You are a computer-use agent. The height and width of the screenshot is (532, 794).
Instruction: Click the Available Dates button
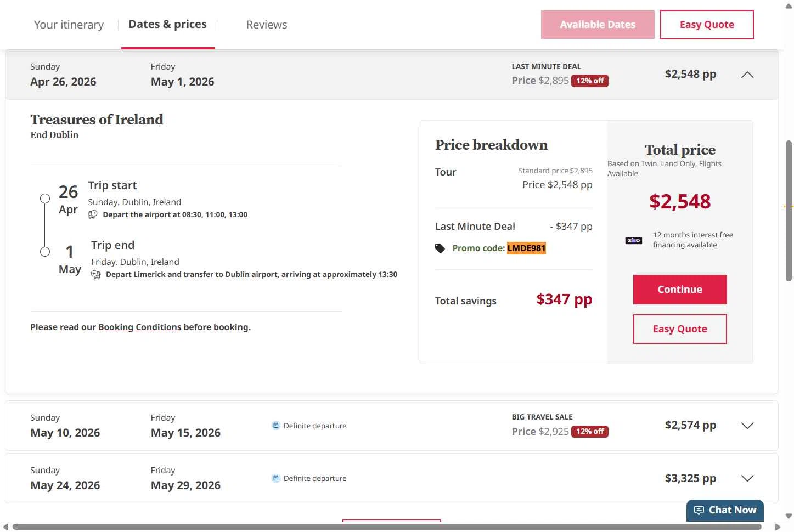598,25
